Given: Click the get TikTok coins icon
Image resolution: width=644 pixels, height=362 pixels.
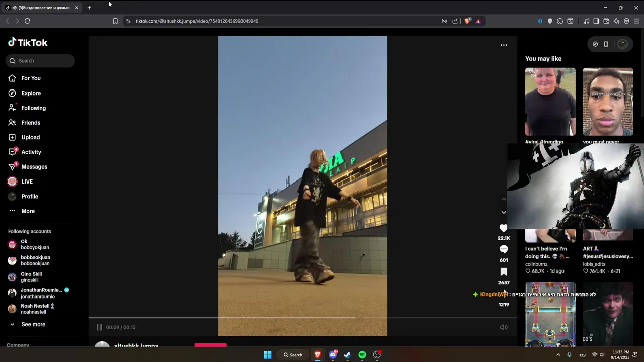Looking at the screenshot, I should click(x=595, y=44).
